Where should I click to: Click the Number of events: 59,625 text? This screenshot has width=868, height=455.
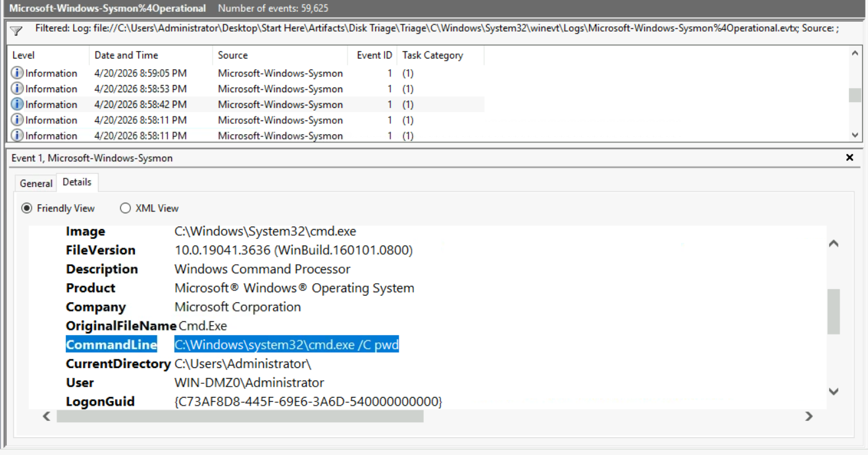[273, 9]
